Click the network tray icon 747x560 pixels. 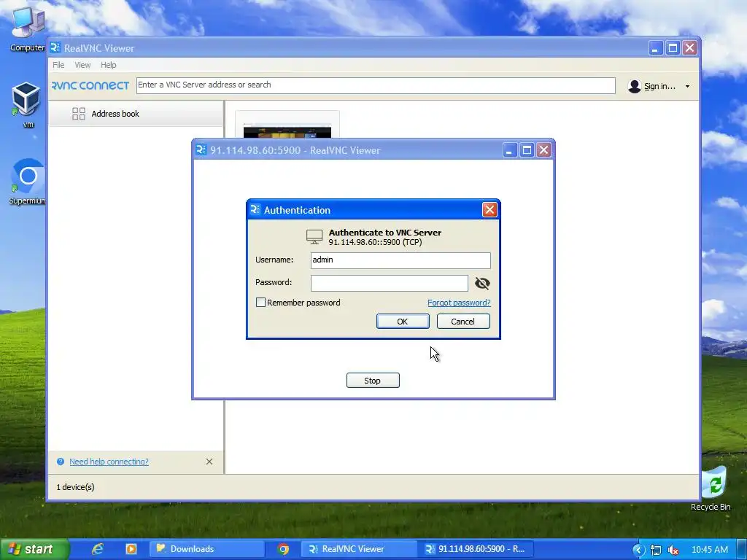coord(656,550)
